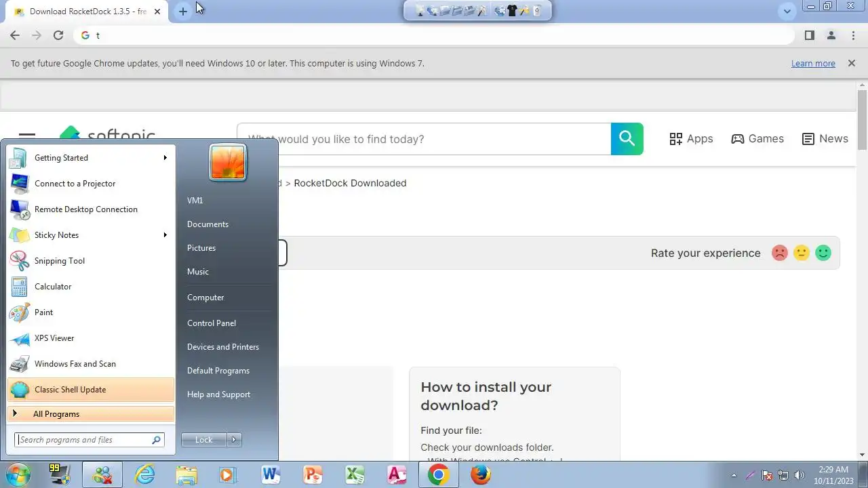Open Devices and Printers
868x488 pixels.
[x=223, y=347]
